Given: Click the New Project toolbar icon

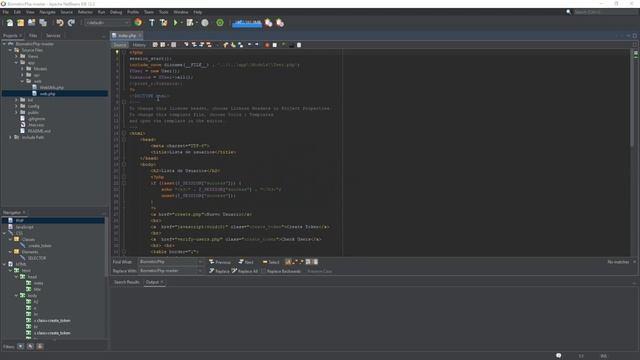Looking at the screenshot, I should coord(20,23).
